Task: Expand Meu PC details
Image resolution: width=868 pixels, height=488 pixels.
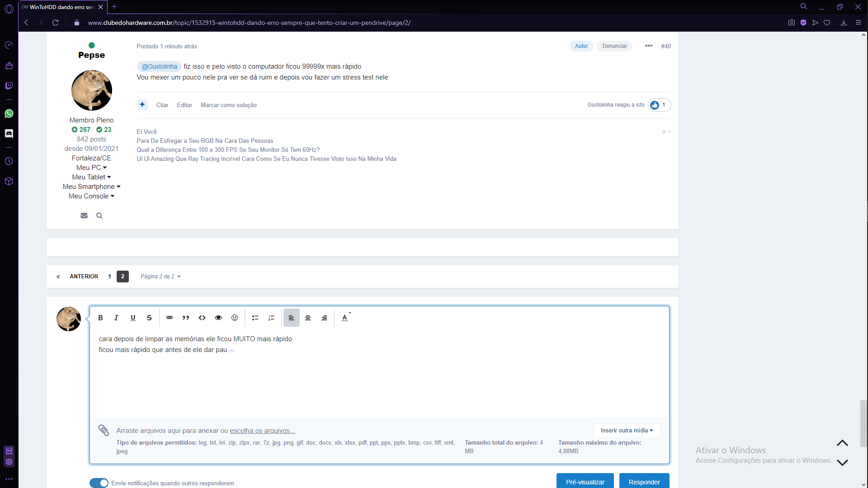Action: click(x=91, y=168)
